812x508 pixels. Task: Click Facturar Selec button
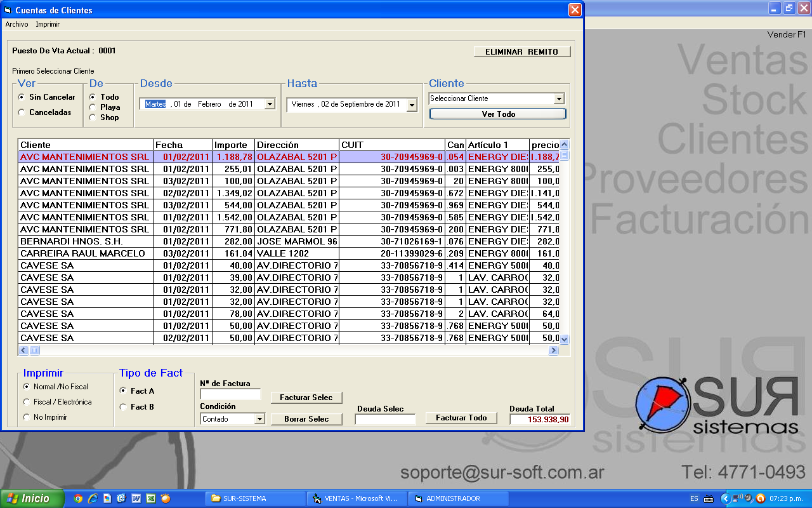tap(306, 398)
